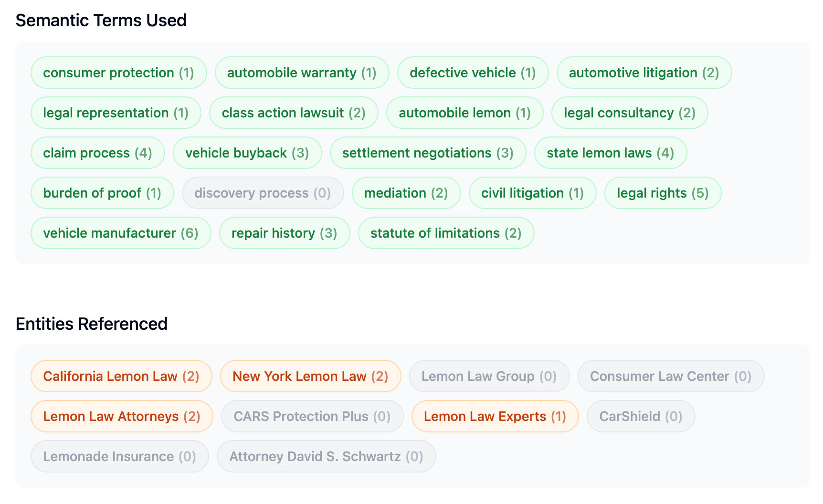Screen dimensions: 823x504
Task: Click the Lemon Law Experts entity
Action: point(495,416)
